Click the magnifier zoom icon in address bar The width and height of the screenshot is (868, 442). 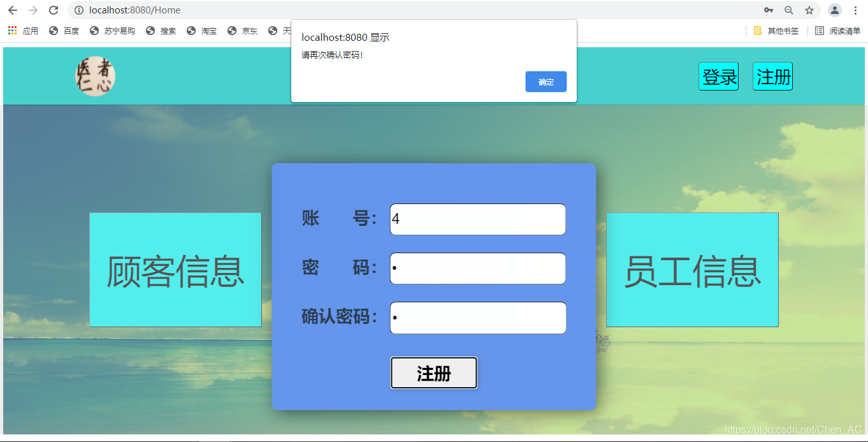coord(789,10)
